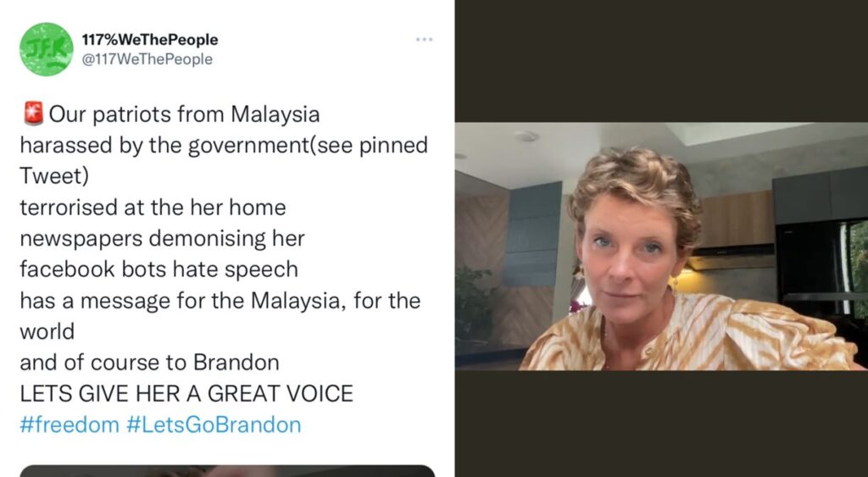Click the ceiling skylight in the video
This screenshot has width=868, height=477.
point(737,133)
